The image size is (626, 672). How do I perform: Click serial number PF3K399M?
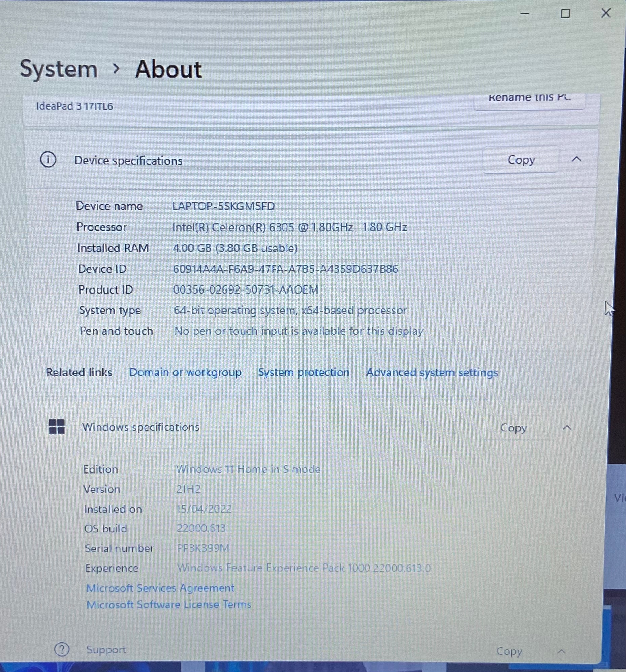(x=203, y=548)
